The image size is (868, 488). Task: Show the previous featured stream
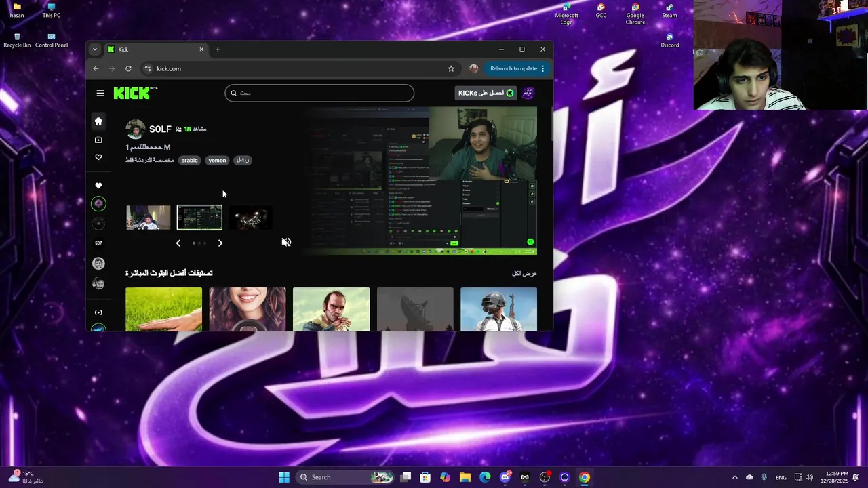(178, 243)
